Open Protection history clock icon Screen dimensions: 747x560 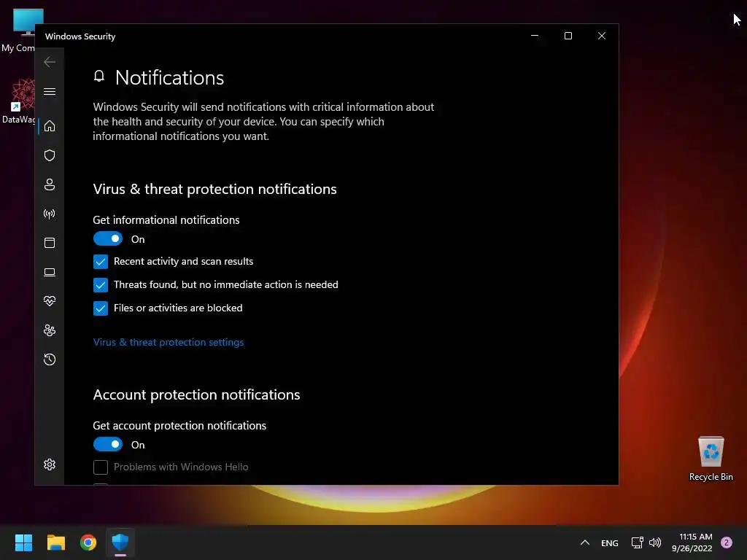50,359
